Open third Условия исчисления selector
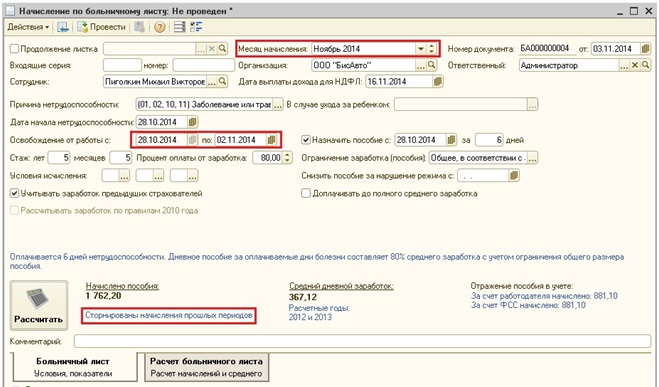This screenshot has width=659, height=387. (192, 176)
